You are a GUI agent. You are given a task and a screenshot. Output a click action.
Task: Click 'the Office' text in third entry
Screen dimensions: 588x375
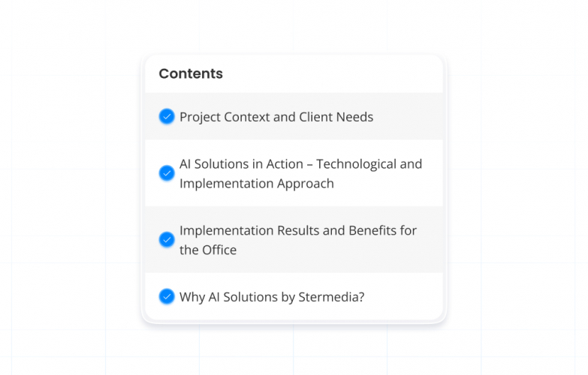click(x=208, y=250)
